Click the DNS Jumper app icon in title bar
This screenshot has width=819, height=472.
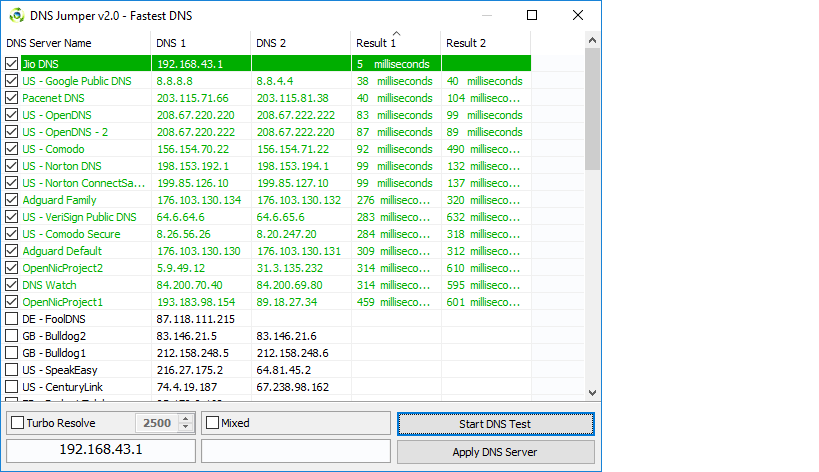coord(16,16)
